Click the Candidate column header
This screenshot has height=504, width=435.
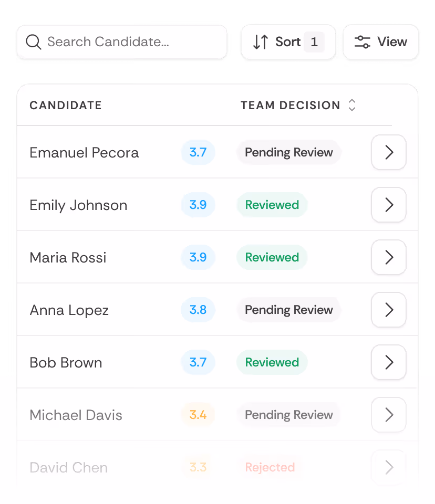(66, 106)
